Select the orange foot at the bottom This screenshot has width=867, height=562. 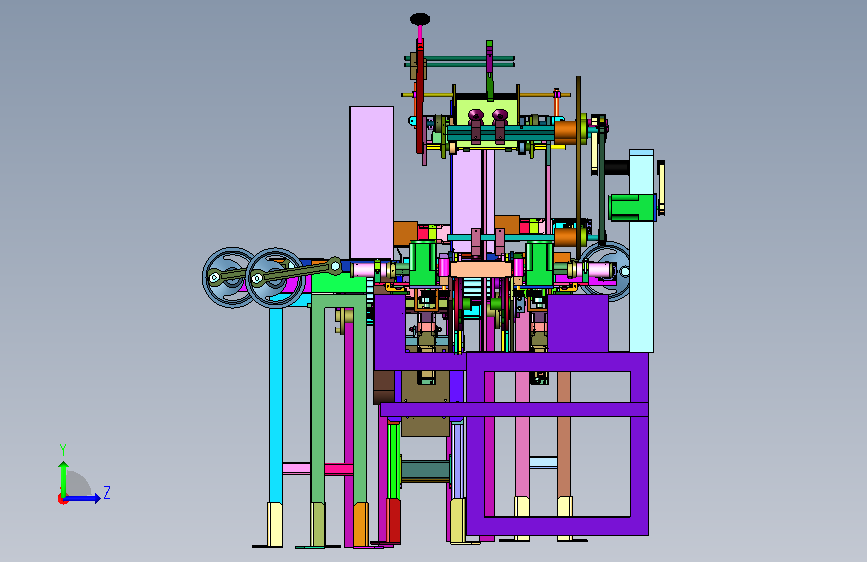click(361, 524)
